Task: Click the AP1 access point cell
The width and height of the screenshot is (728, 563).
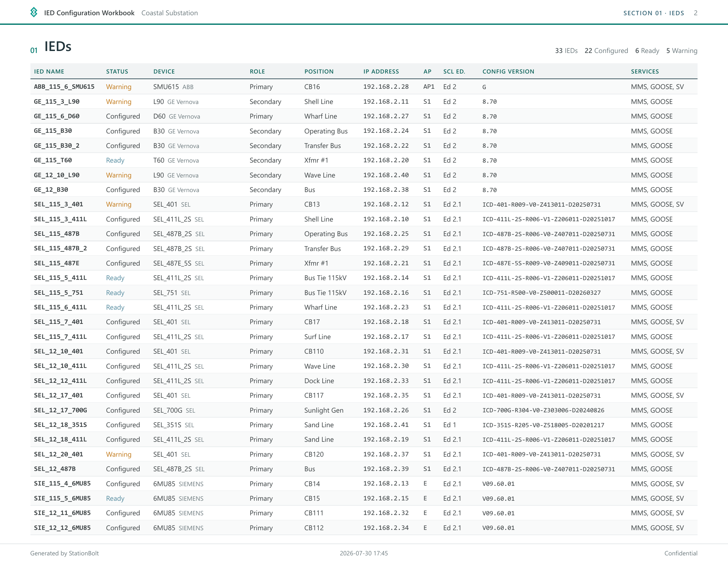Action: (428, 87)
